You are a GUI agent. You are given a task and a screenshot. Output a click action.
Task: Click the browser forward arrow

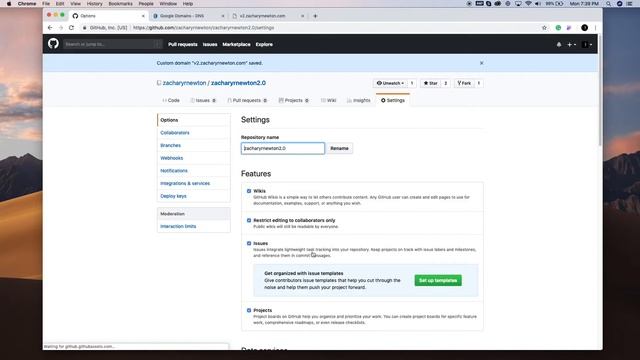pos(60,28)
